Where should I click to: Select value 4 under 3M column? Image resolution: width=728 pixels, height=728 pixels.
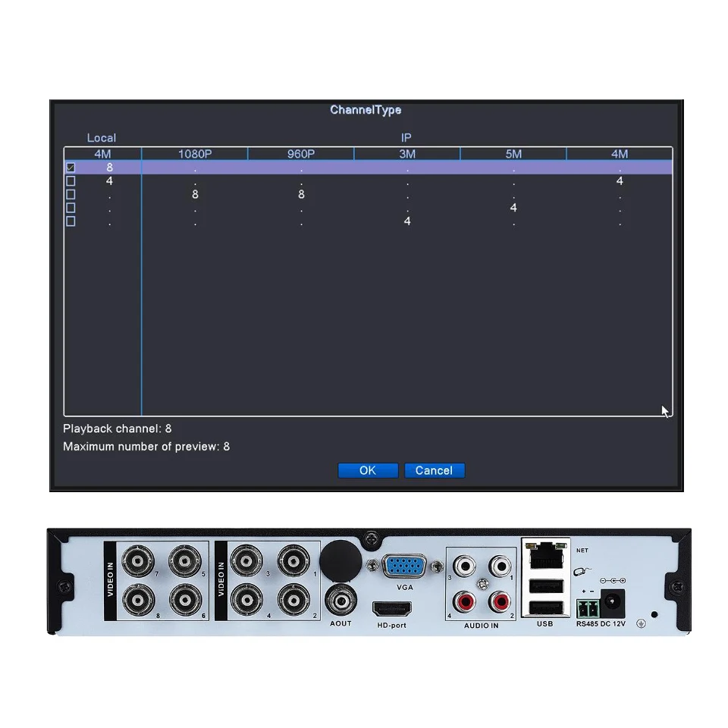(407, 221)
